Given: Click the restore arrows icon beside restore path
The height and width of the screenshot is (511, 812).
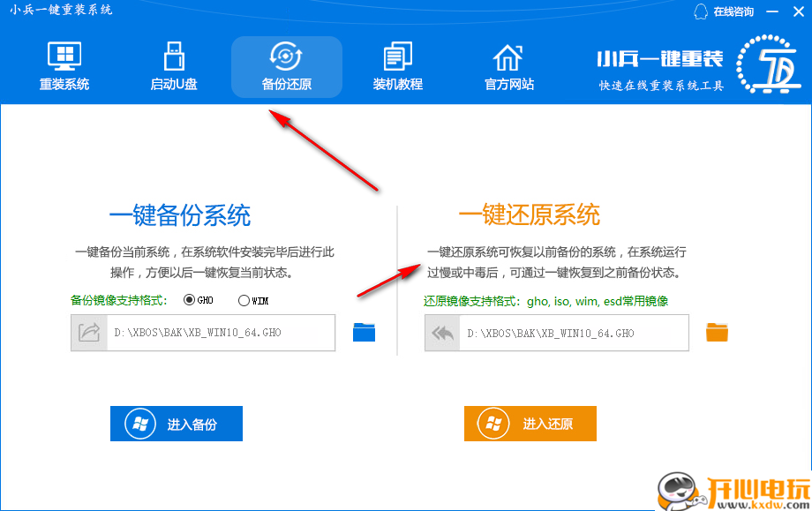Looking at the screenshot, I should point(441,333).
